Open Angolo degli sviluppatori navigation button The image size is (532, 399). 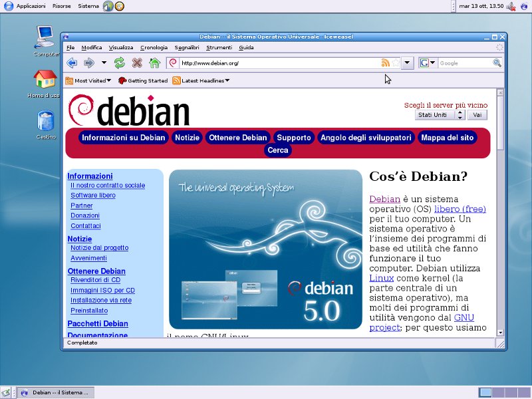[x=366, y=138]
